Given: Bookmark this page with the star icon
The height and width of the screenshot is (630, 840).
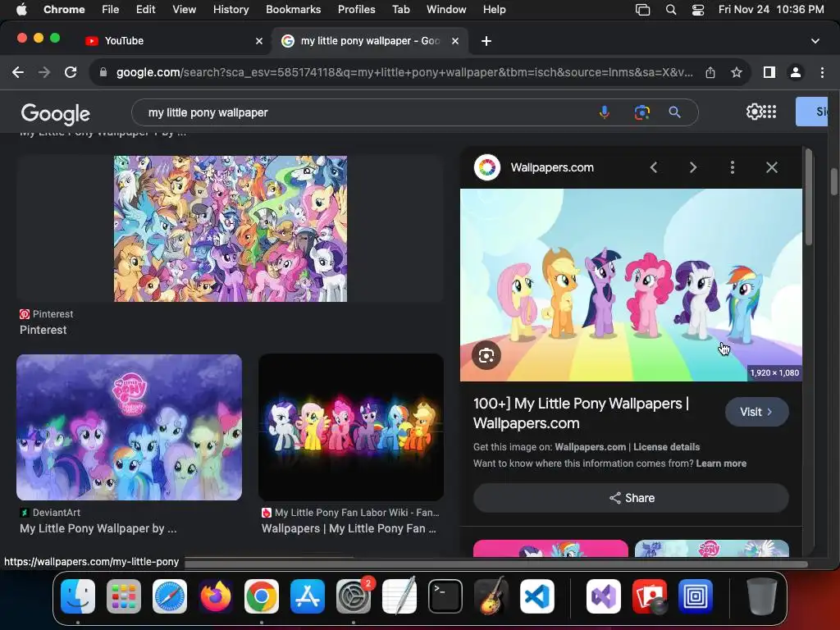Looking at the screenshot, I should tap(737, 72).
